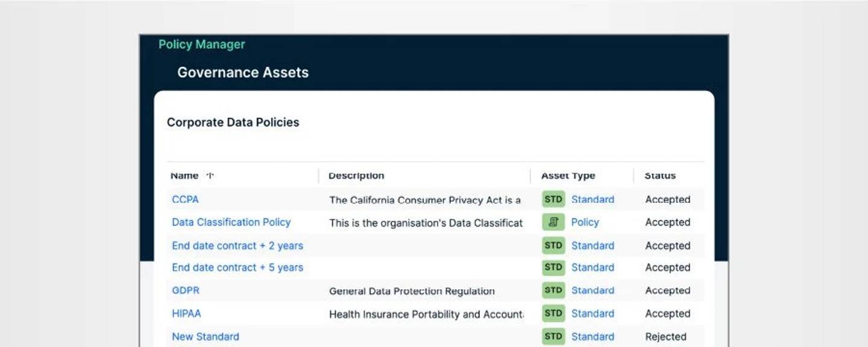Open the GDPR entry
The width and height of the screenshot is (868, 347).
[x=186, y=290]
